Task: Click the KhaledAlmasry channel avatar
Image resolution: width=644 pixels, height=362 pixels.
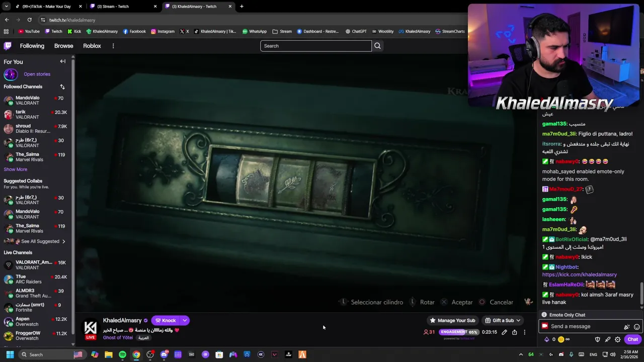Action: (91, 328)
